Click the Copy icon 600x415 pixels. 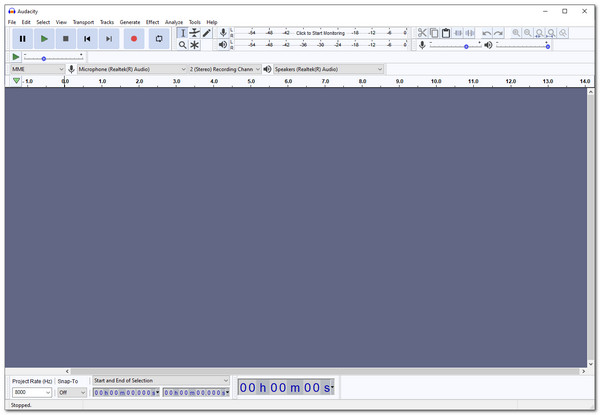click(x=434, y=33)
